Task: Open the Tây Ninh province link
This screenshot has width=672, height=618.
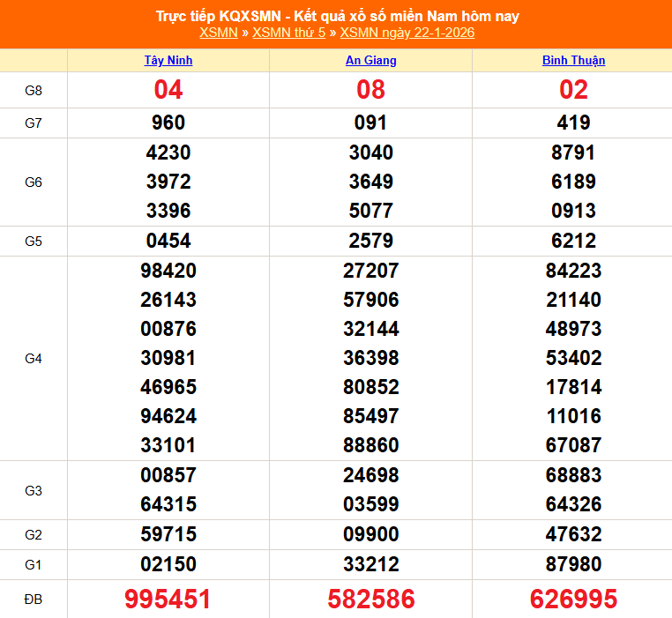Action: (x=168, y=61)
